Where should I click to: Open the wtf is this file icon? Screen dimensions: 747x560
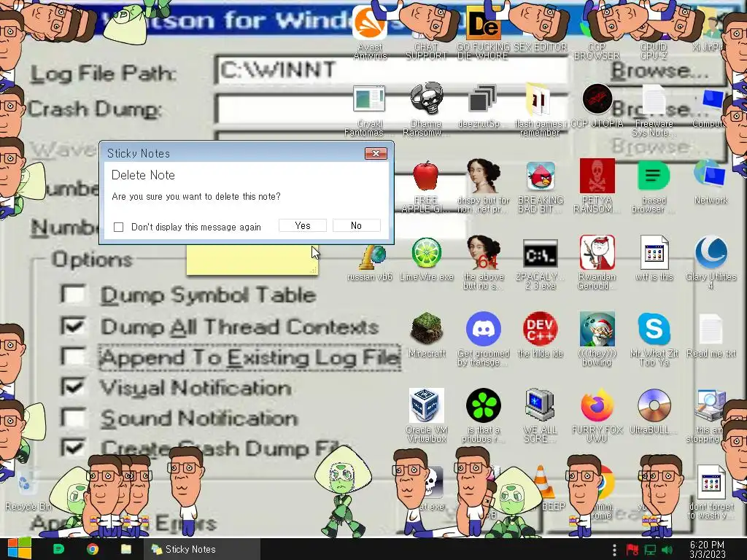pyautogui.click(x=654, y=252)
